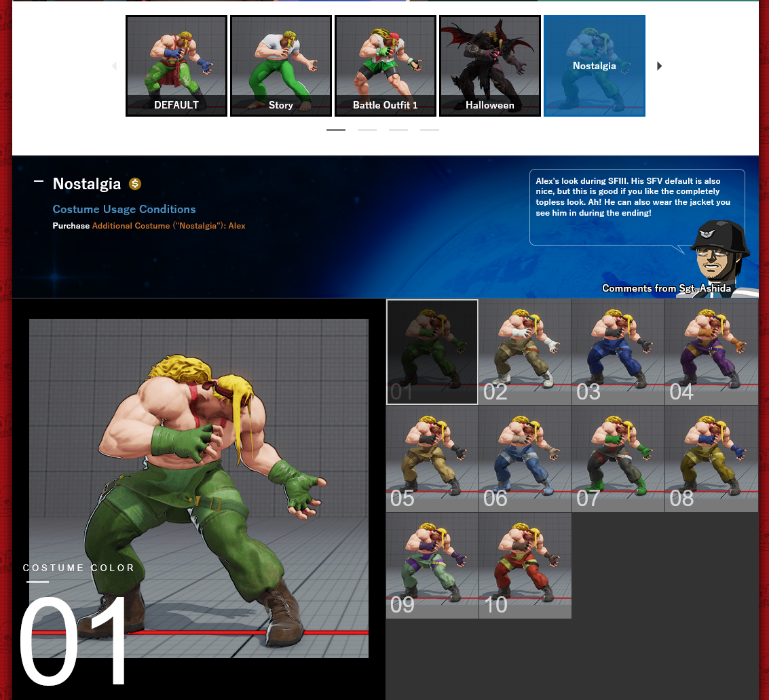This screenshot has height=700, width=769.
Task: Open the Halloween costume
Action: pyautogui.click(x=489, y=66)
